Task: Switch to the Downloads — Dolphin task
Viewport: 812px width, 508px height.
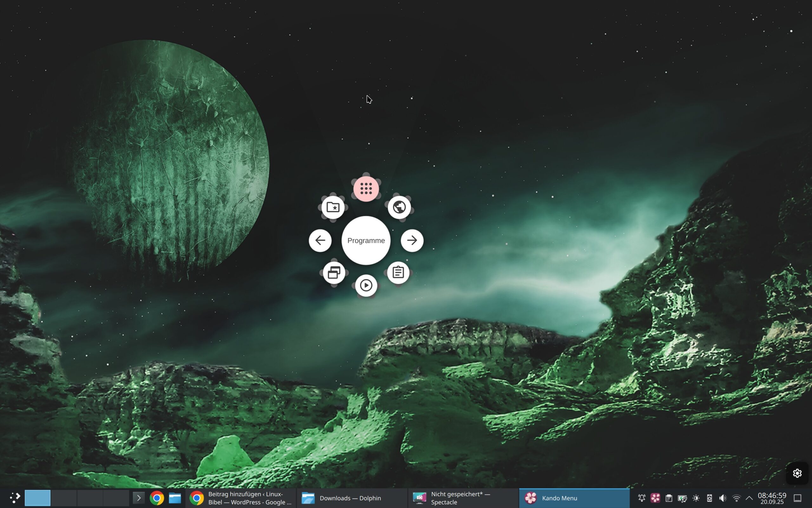Action: tap(352, 498)
